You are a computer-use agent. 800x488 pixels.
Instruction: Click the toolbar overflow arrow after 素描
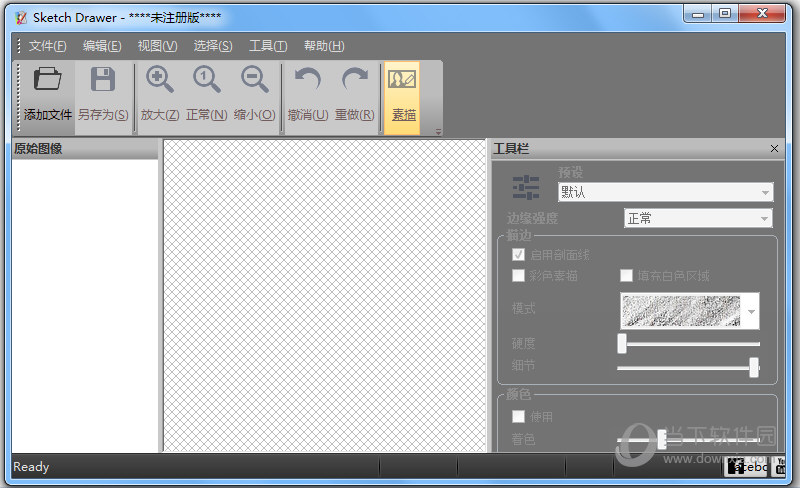(x=438, y=132)
